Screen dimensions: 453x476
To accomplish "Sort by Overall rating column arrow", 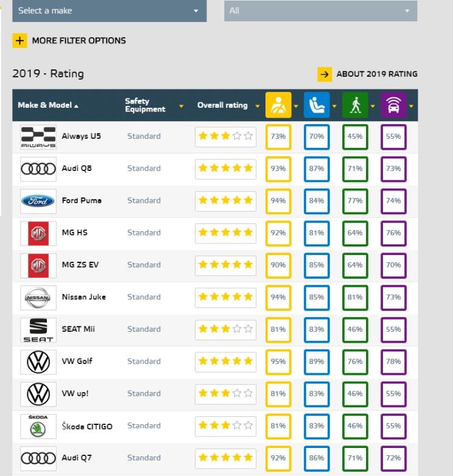I will click(258, 106).
